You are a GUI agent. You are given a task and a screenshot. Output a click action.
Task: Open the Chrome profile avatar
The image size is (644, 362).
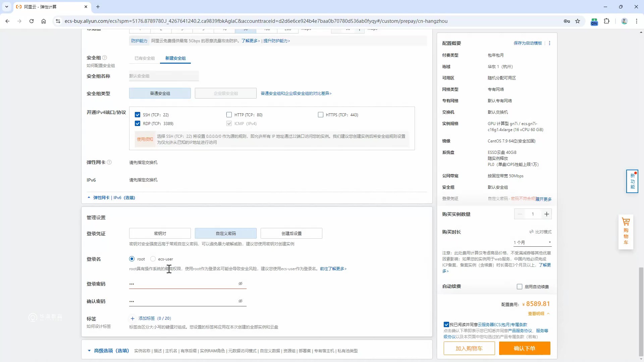(x=624, y=21)
